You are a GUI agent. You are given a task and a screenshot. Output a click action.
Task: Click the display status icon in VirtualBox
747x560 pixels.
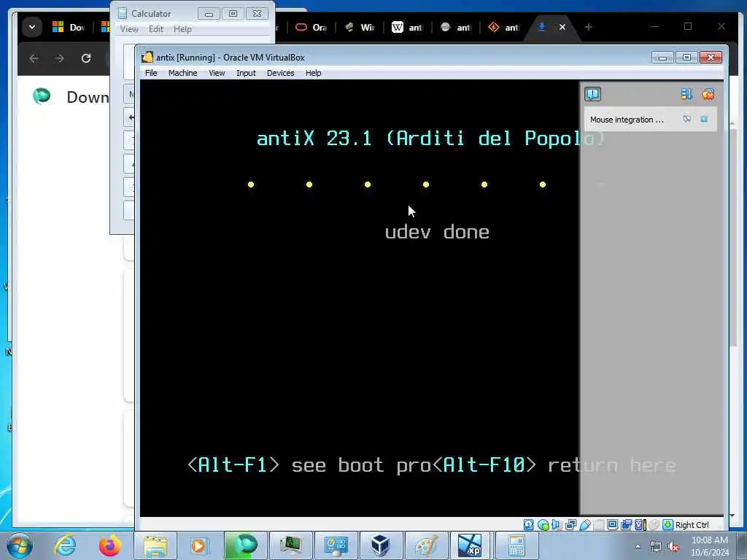tap(612, 525)
